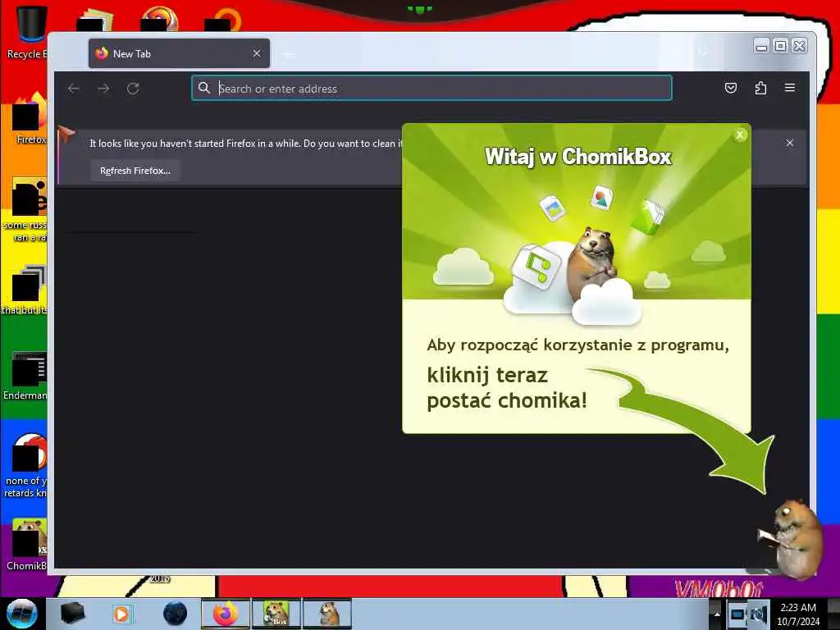Open the media player taskbar icon
The height and width of the screenshot is (630, 840).
coord(123,614)
